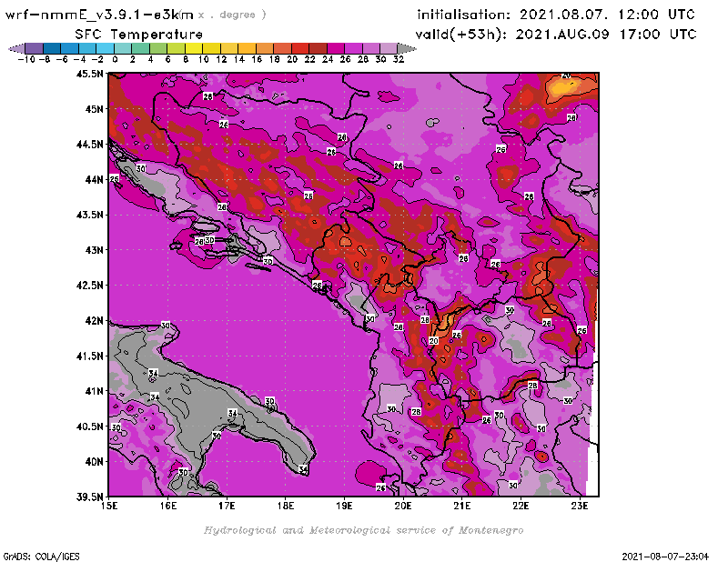Click the '17E' longitude label
The height and width of the screenshot is (562, 728).
227,506
